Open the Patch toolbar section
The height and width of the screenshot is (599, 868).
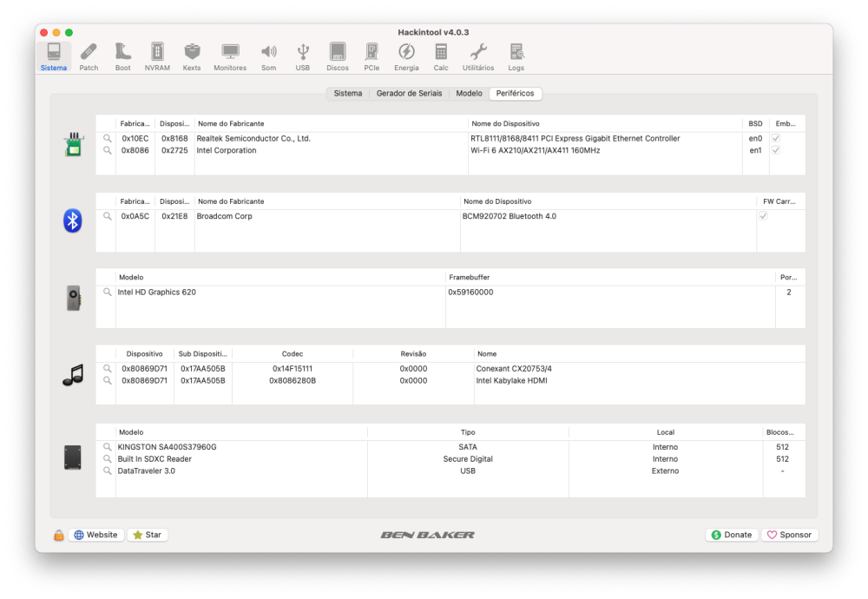point(89,57)
